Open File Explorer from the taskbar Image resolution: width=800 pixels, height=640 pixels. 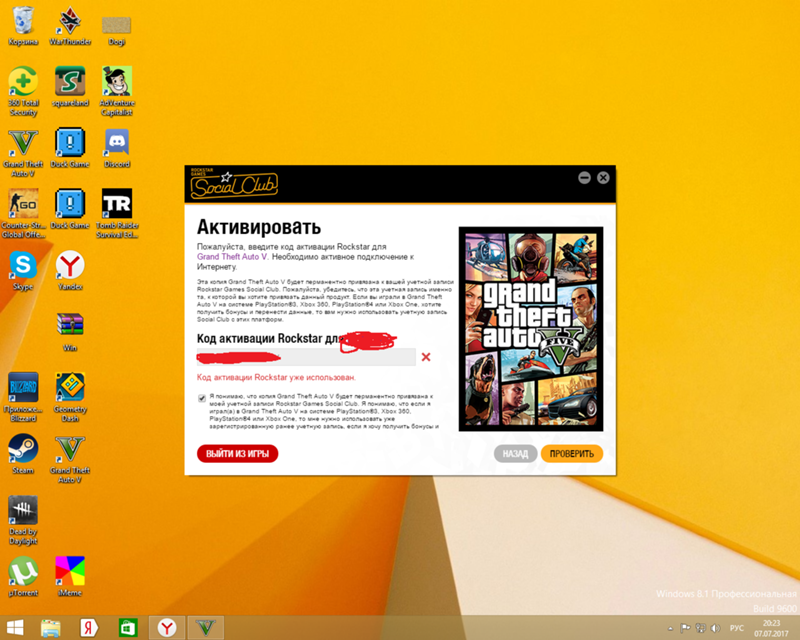pos(51,628)
